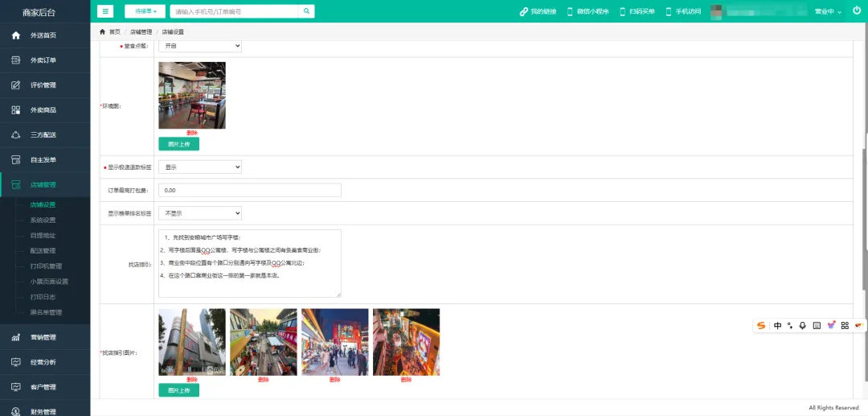Open the 营业中 status dropdown
868x416 pixels.
[828, 11]
